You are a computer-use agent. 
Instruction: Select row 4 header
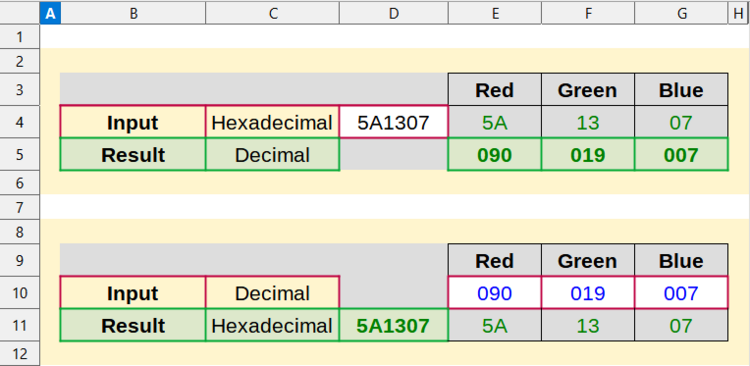tap(20, 122)
